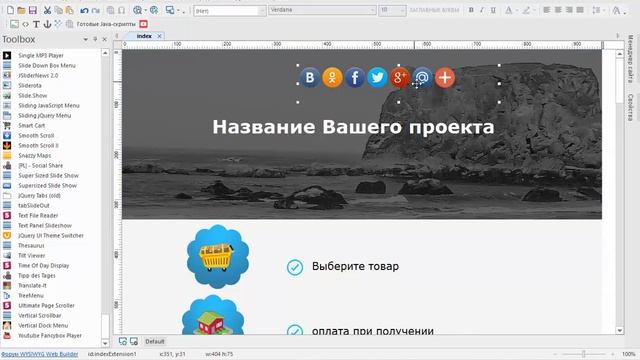Click the Mail.ru @ share icon
Image resolution: width=640 pixels, height=360 pixels.
coord(422,77)
